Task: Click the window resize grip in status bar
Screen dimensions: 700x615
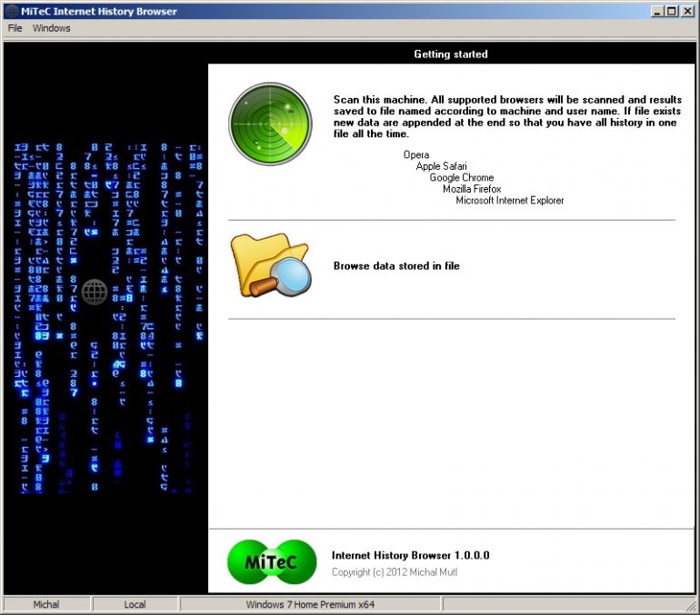Action: click(x=691, y=607)
